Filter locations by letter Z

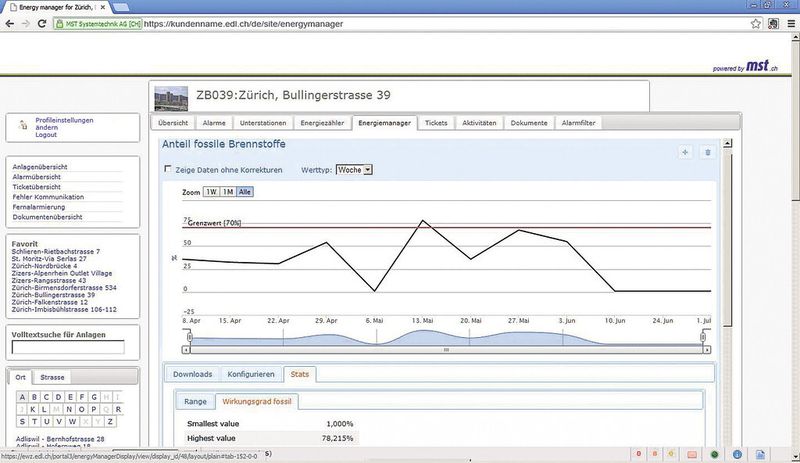pos(110,421)
